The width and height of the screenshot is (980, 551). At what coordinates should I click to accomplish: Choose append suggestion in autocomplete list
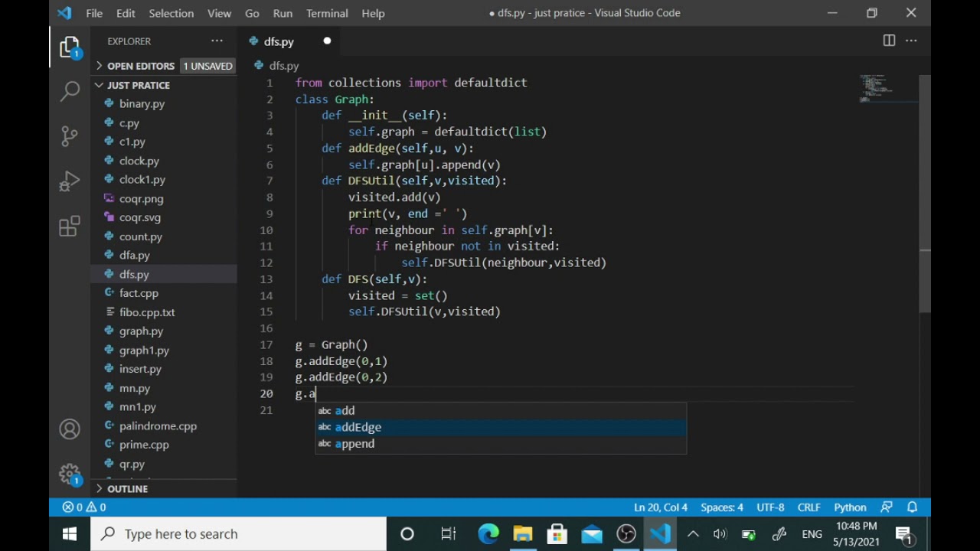[x=501, y=444]
